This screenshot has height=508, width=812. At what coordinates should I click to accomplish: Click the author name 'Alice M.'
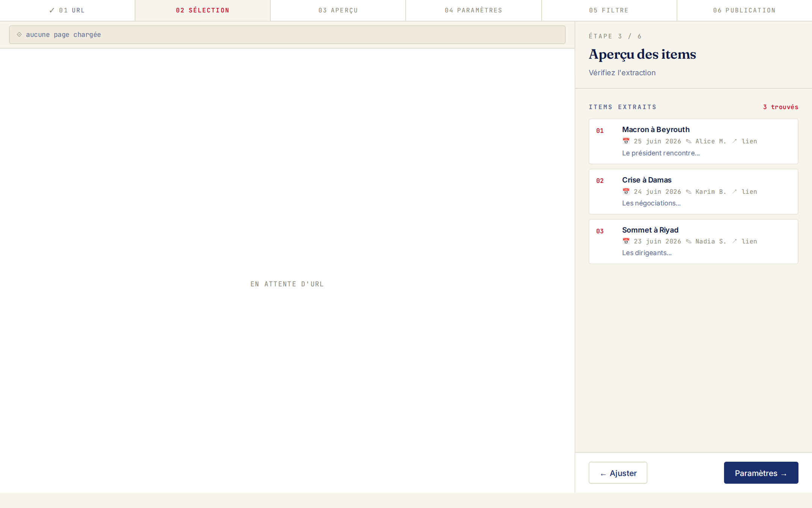pyautogui.click(x=711, y=141)
